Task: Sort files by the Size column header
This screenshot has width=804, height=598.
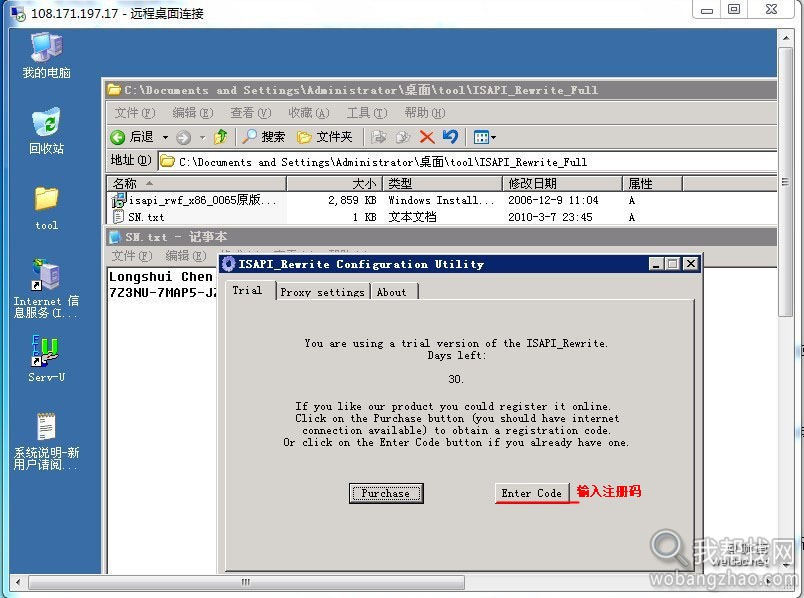Action: click(x=334, y=184)
